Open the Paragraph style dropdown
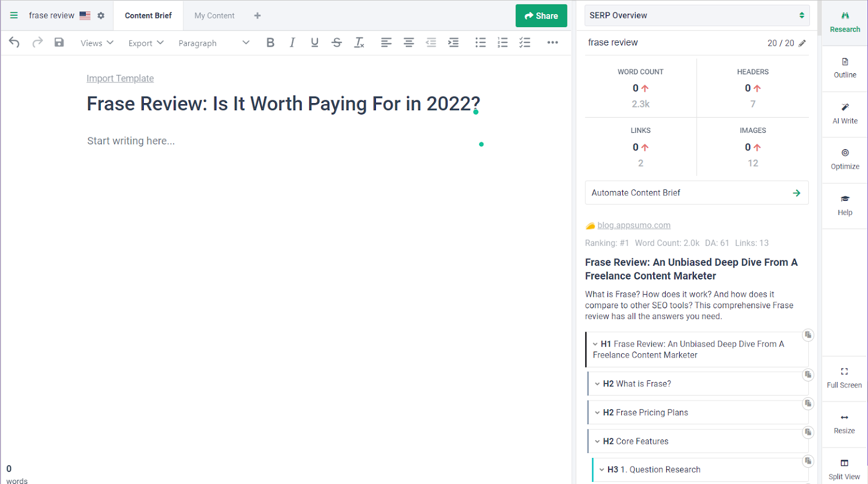Viewport: 868px width, 484px height. 214,43
